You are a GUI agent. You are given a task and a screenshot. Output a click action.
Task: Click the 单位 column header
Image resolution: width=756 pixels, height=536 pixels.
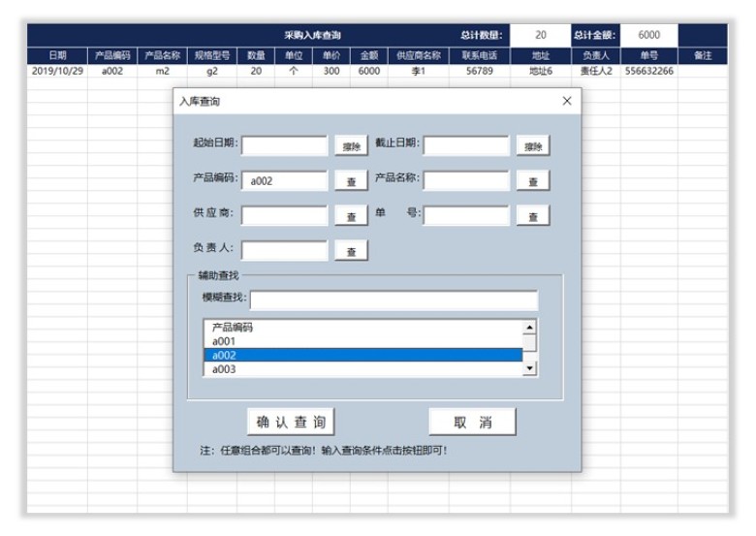pyautogui.click(x=294, y=55)
